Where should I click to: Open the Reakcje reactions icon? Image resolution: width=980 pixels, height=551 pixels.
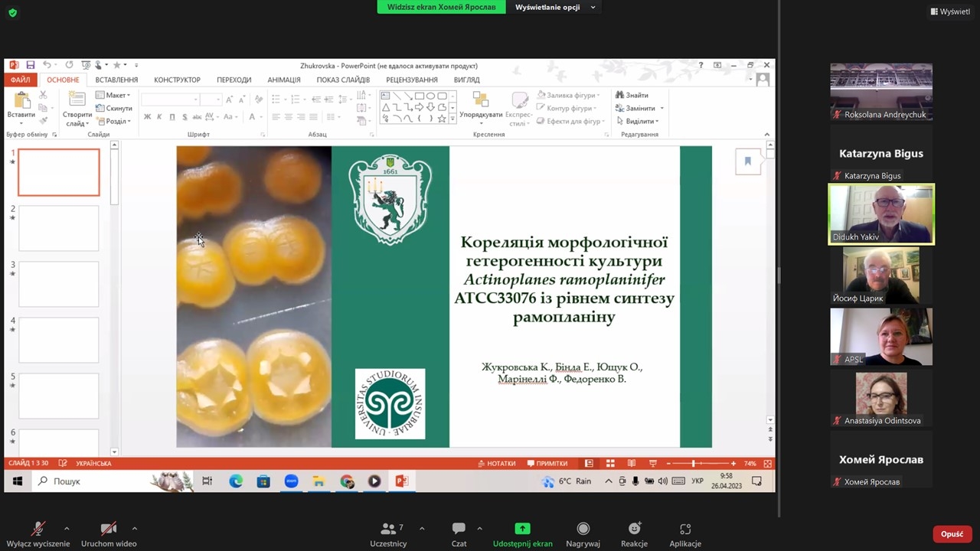[x=634, y=529]
